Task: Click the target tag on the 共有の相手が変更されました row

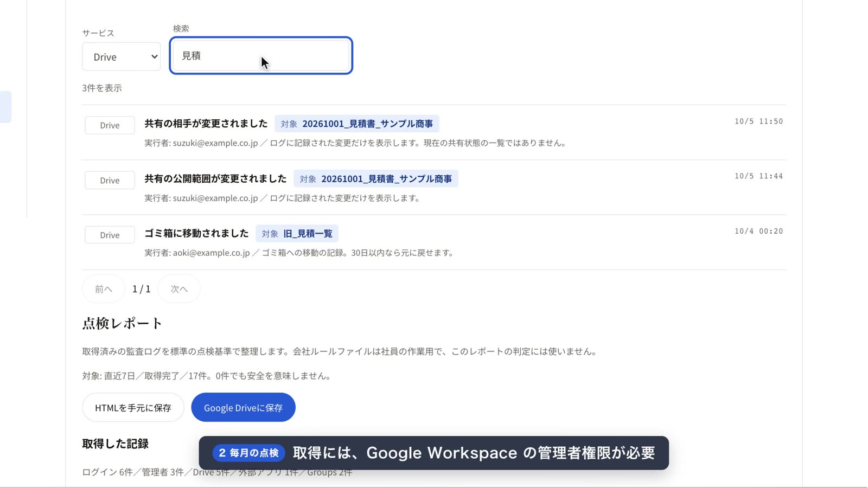Action: (x=357, y=124)
